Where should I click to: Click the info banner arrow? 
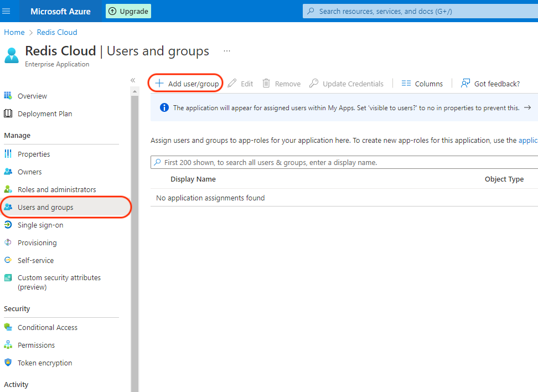coord(527,108)
